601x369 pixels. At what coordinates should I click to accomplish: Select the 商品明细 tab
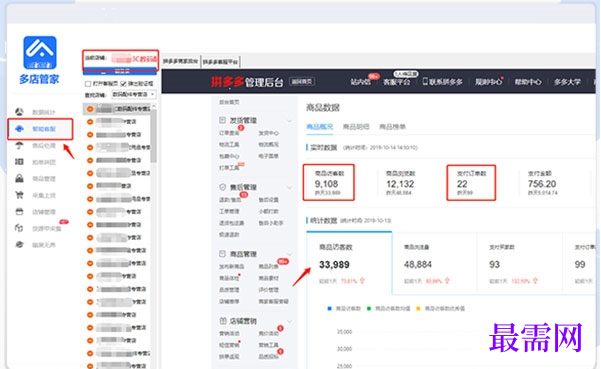356,126
